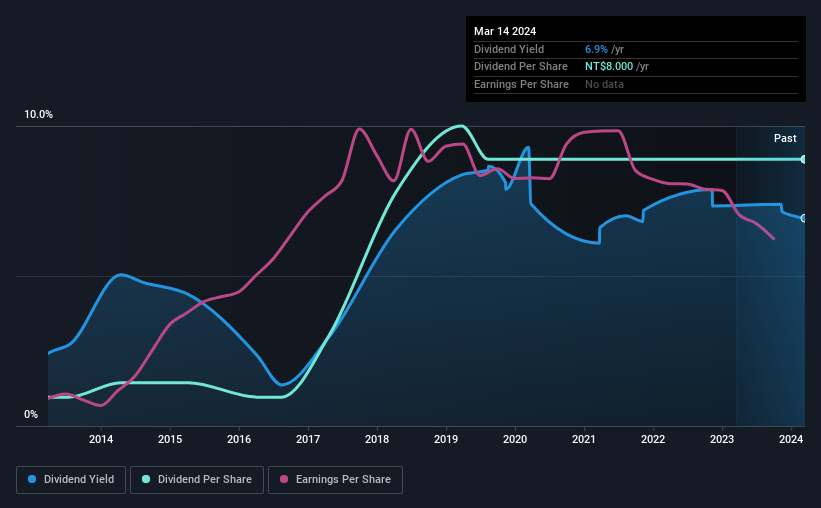Click the 2014 x-axis label
This screenshot has height=508, width=821.
101,439
